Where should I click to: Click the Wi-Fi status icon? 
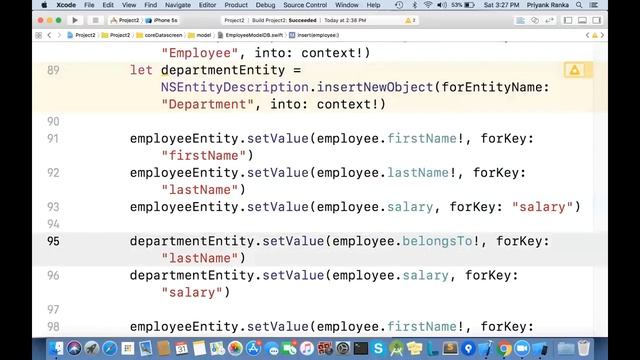(x=428, y=5)
